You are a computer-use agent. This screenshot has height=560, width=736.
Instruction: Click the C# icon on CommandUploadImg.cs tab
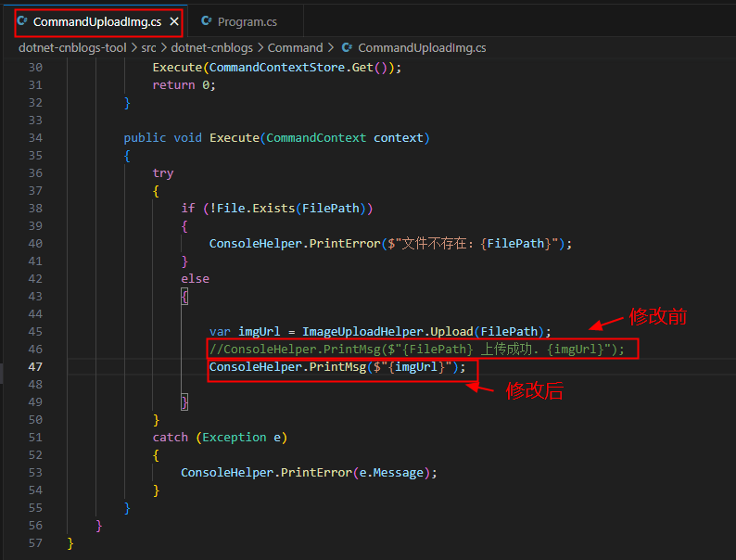[22, 21]
